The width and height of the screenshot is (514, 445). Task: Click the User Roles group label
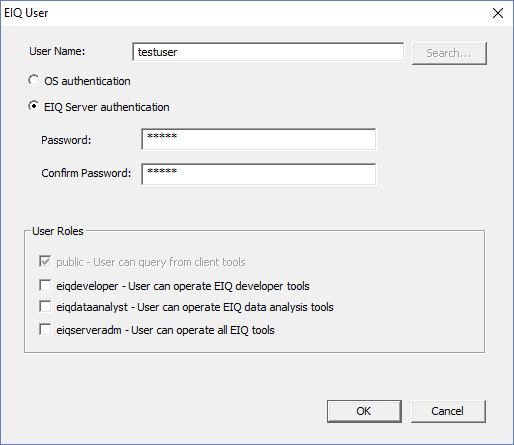click(58, 231)
